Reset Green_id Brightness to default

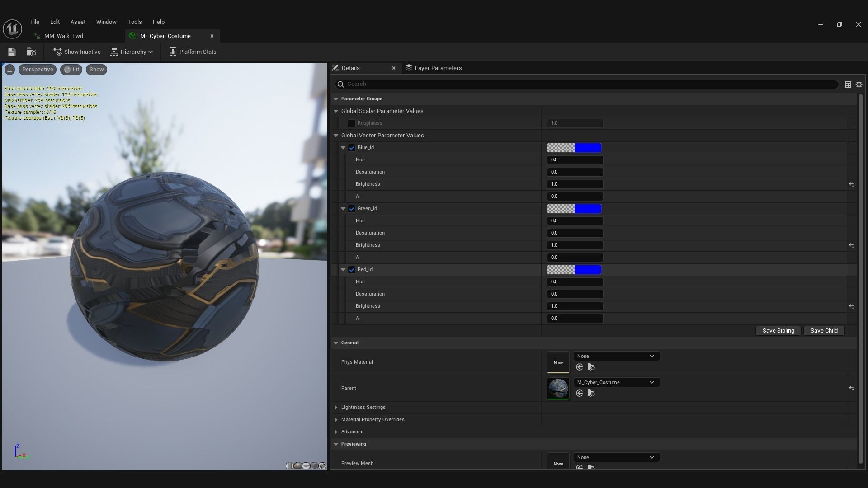[852, 245]
